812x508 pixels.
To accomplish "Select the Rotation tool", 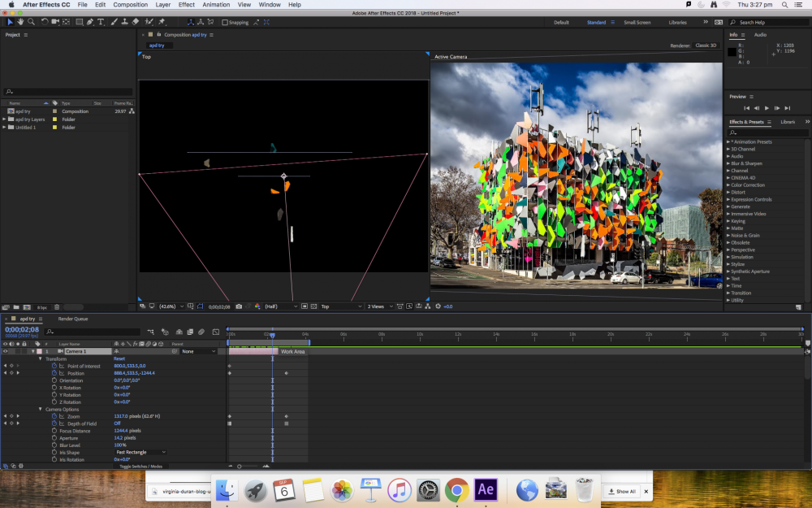I will pos(45,22).
